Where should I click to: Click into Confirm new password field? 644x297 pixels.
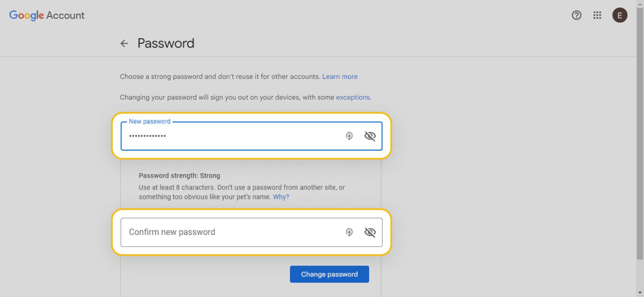pos(252,232)
